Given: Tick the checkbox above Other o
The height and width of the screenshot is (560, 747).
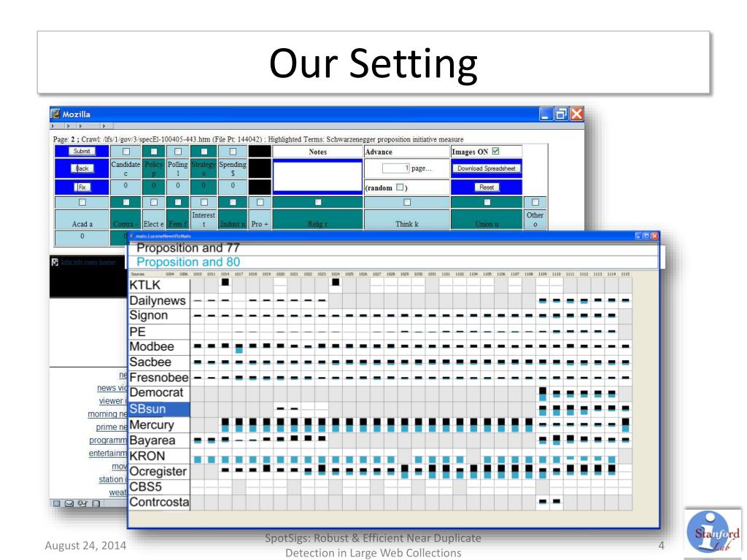Looking at the screenshot, I should point(535,203).
